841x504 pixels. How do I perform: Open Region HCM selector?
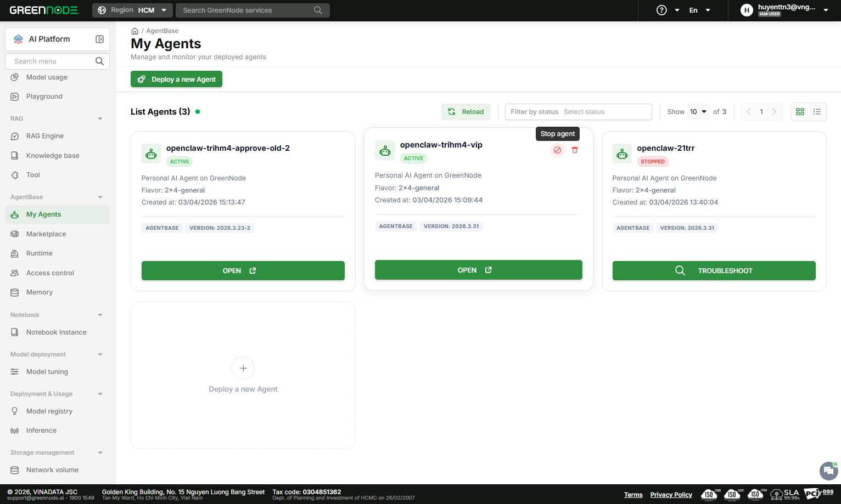pos(132,10)
